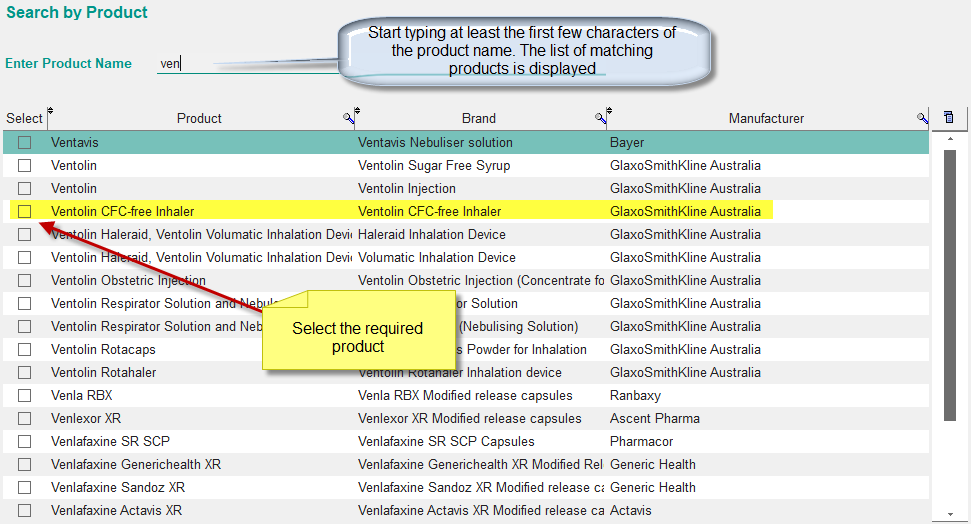The width and height of the screenshot is (971, 524).
Task: Sort by the Product column header
Action: [x=199, y=118]
